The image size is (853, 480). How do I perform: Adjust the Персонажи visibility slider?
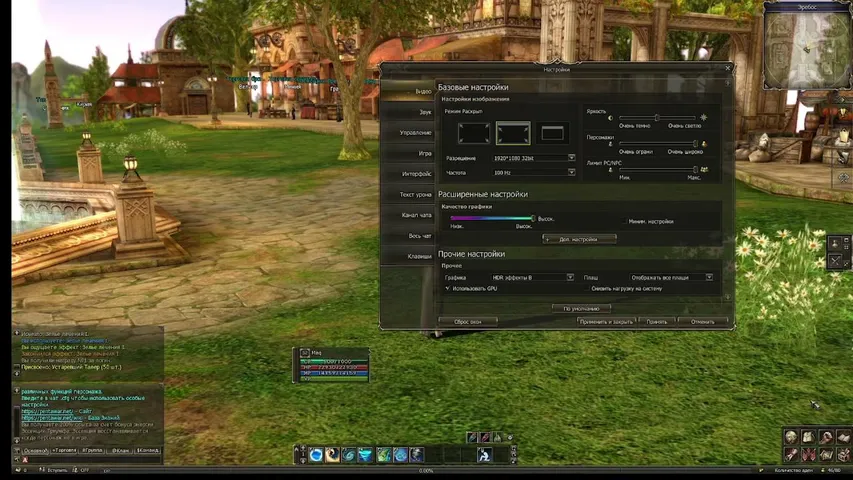(658, 144)
